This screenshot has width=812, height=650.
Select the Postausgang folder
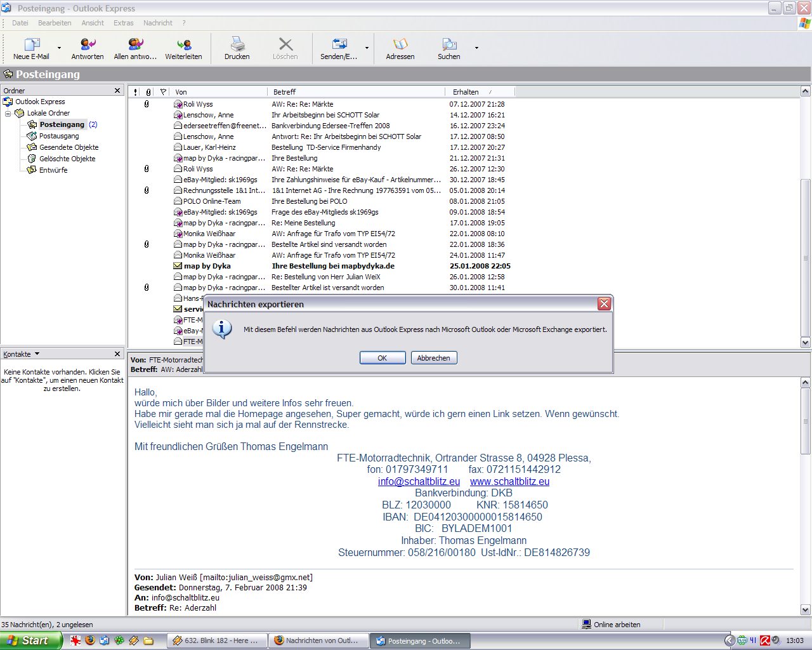coord(59,136)
